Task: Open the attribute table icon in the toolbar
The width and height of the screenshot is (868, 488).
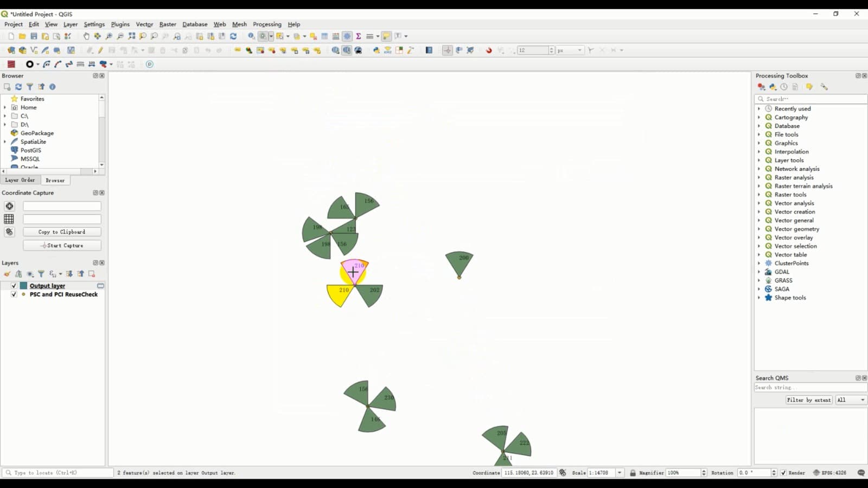Action: (x=324, y=36)
